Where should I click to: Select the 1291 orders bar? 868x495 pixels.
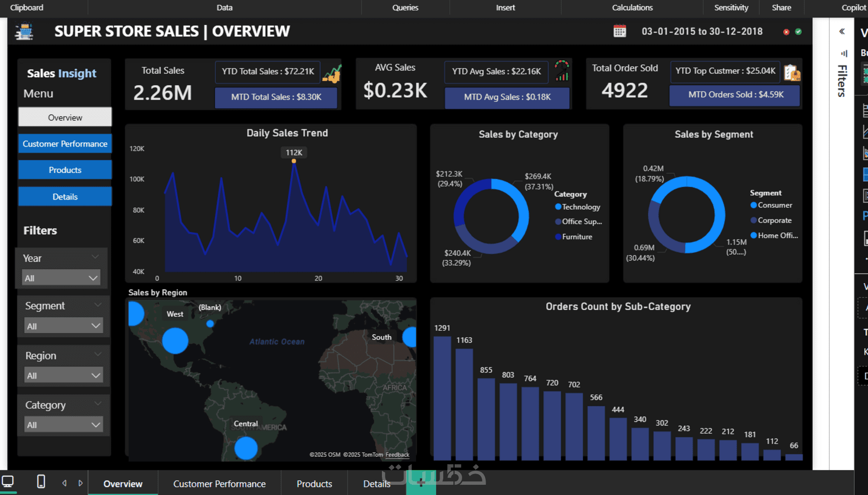[442, 398]
